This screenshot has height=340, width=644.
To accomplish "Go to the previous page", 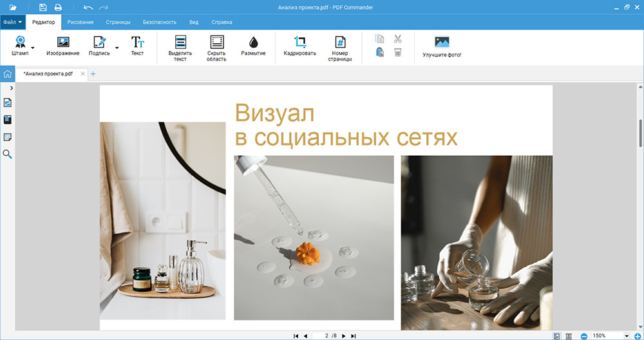I will click(x=305, y=336).
